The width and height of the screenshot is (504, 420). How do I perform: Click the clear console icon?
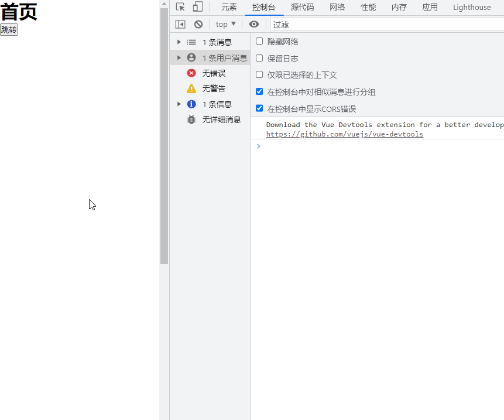pyautogui.click(x=198, y=24)
